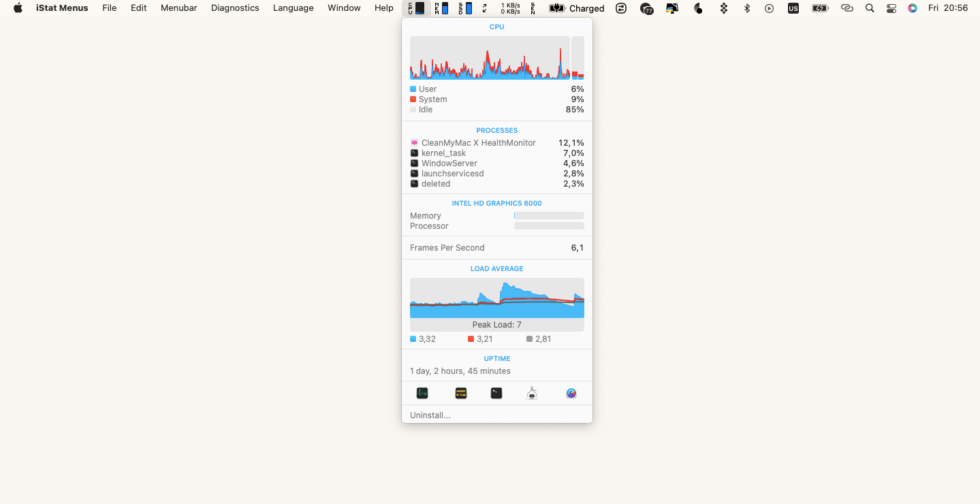Select the WindowServer process row
This screenshot has height=504, width=980.
(x=497, y=163)
